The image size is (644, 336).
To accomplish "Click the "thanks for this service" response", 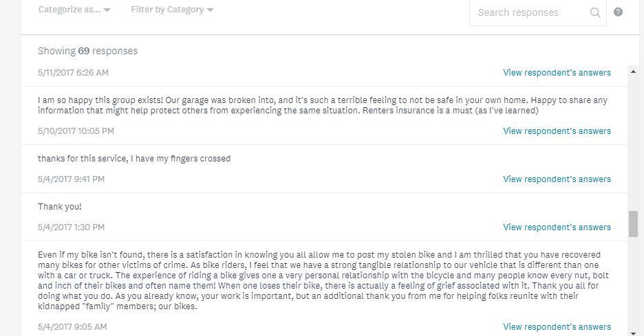I will click(x=134, y=158).
